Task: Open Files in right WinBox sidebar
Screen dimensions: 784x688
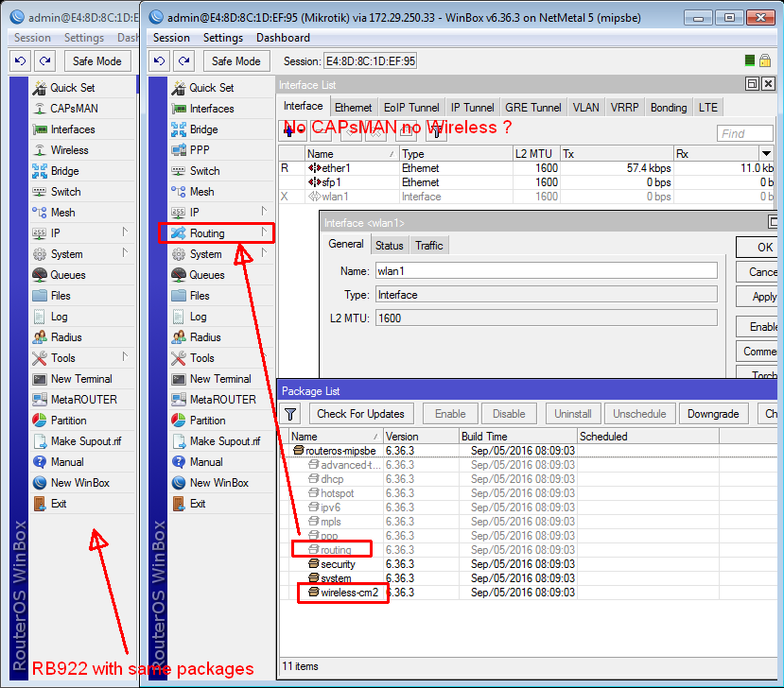Action: coord(200,296)
